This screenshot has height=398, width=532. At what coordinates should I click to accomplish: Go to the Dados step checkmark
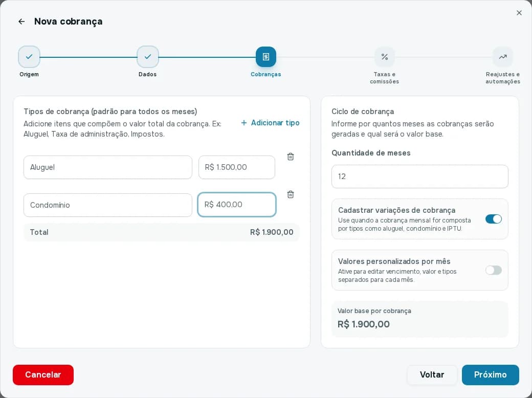pyautogui.click(x=148, y=57)
